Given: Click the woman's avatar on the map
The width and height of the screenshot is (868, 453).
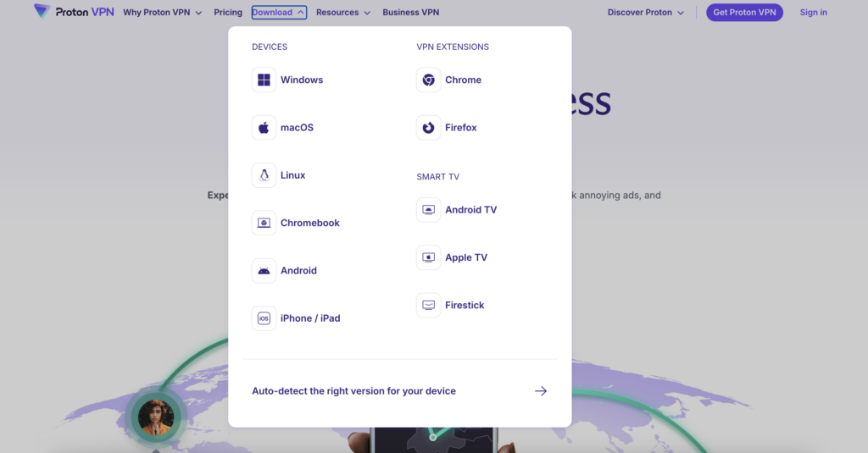Looking at the screenshot, I should [x=156, y=417].
